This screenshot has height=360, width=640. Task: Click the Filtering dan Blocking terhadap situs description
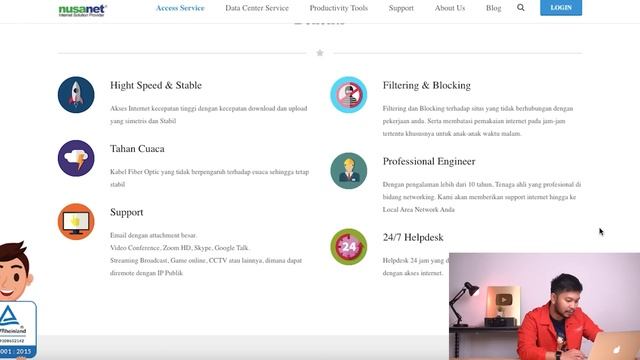478,121
